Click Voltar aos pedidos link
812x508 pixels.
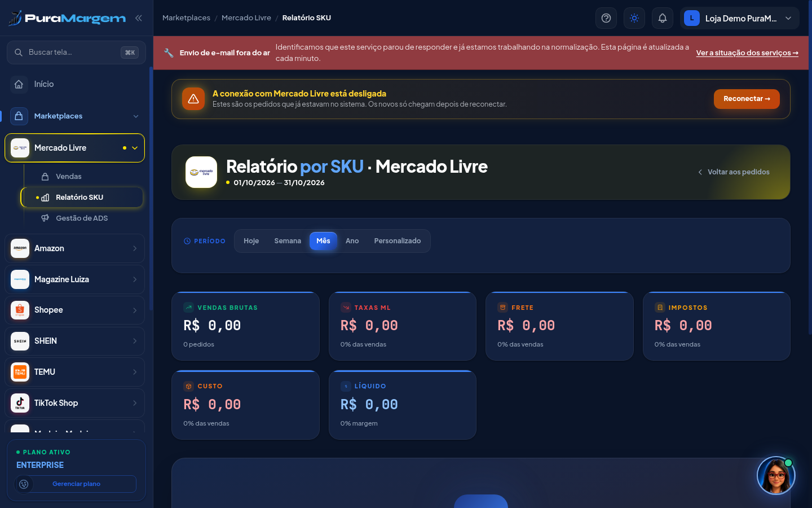point(734,172)
